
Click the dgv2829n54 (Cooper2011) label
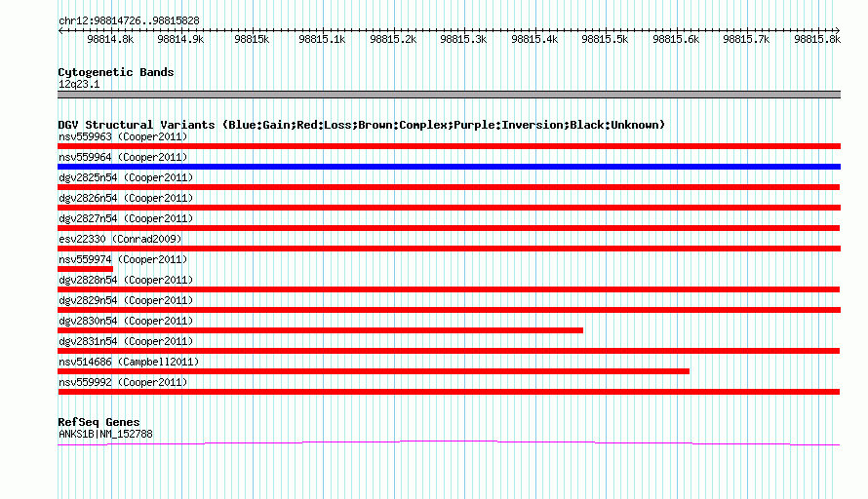point(126,300)
